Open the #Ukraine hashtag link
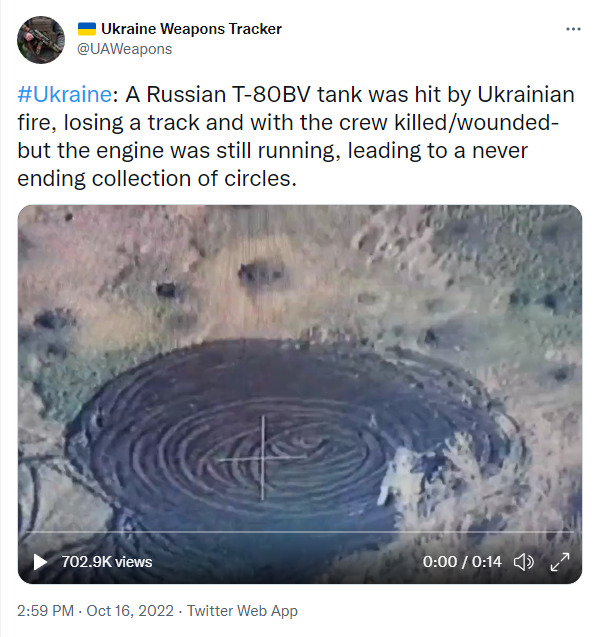595x637 pixels. coord(65,95)
